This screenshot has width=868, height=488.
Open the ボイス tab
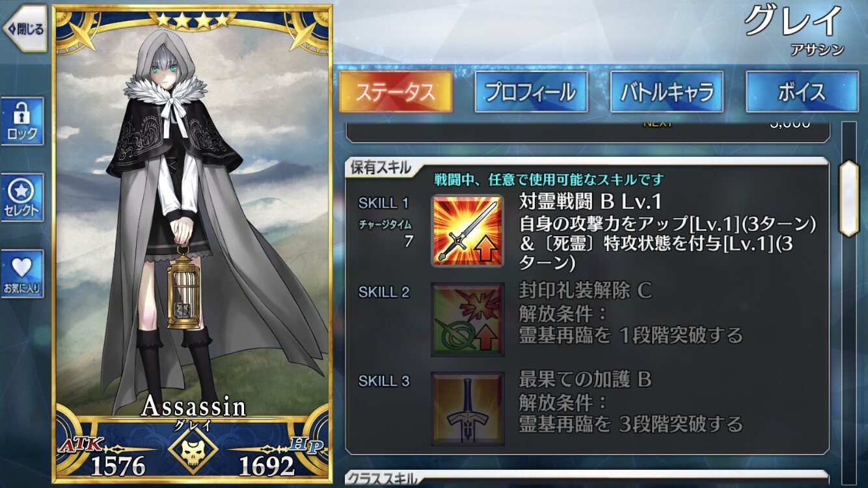click(x=802, y=92)
